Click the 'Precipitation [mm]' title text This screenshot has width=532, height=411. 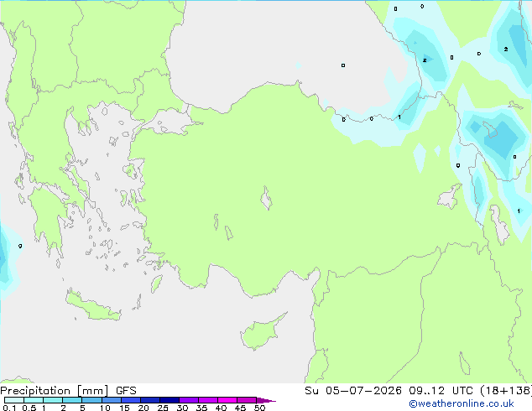[x=55, y=391]
